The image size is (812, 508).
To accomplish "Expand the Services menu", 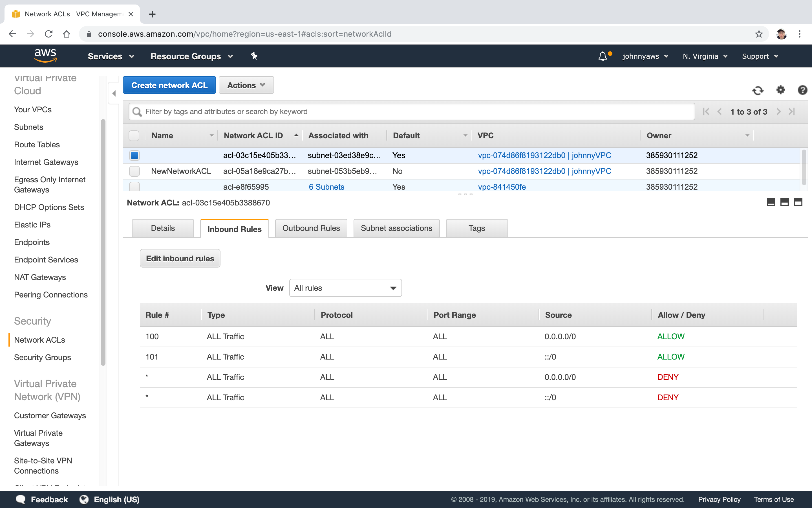I will tap(111, 56).
